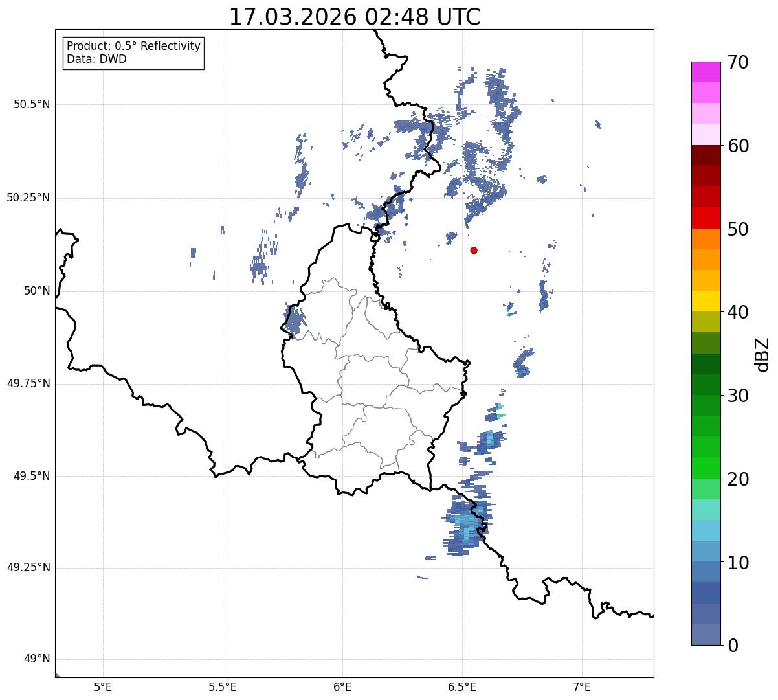Click the title '17.03.2026 02:48 UTC'
The height and width of the screenshot is (700, 778).
[355, 17]
